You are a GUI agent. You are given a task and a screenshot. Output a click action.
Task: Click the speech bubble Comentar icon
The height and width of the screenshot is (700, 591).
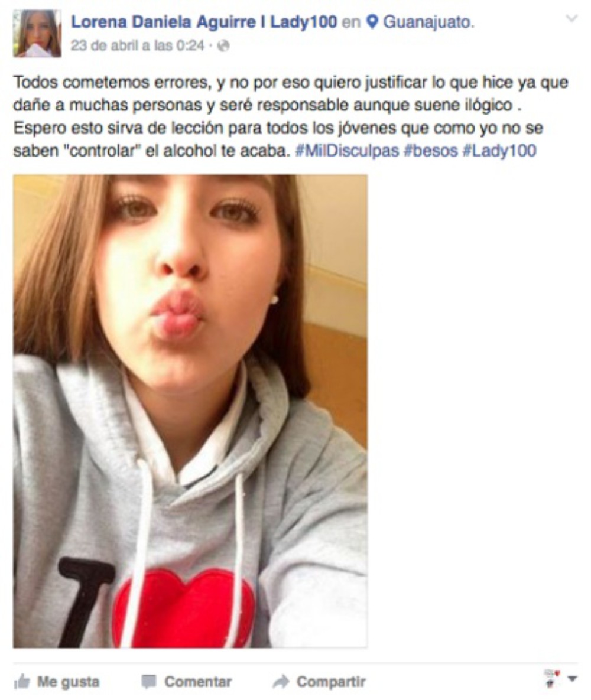click(149, 682)
